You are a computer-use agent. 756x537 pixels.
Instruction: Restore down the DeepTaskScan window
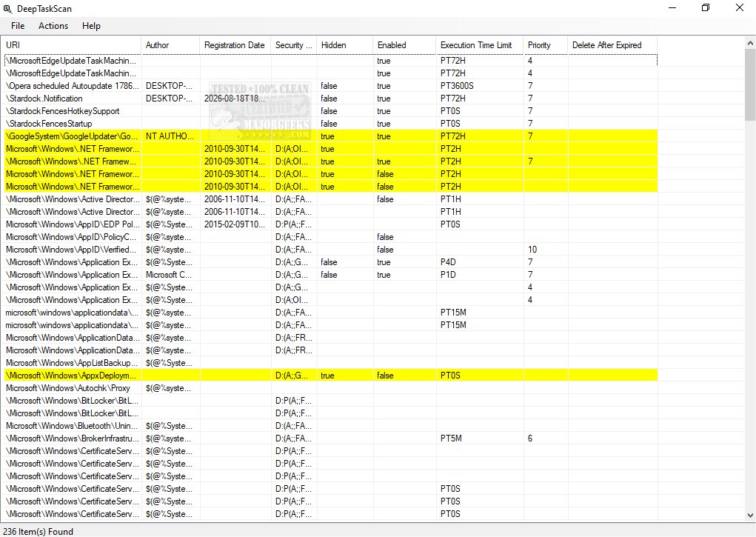(x=706, y=7)
